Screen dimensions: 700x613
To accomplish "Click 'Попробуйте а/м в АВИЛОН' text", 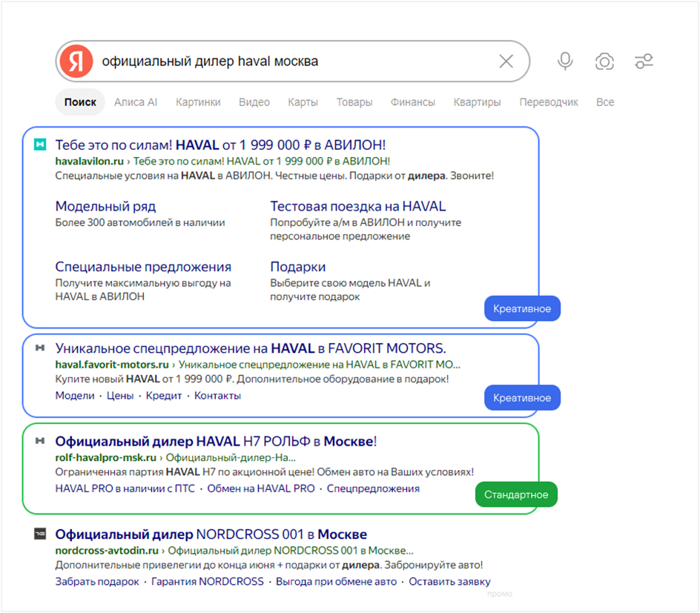I will click(x=366, y=229).
